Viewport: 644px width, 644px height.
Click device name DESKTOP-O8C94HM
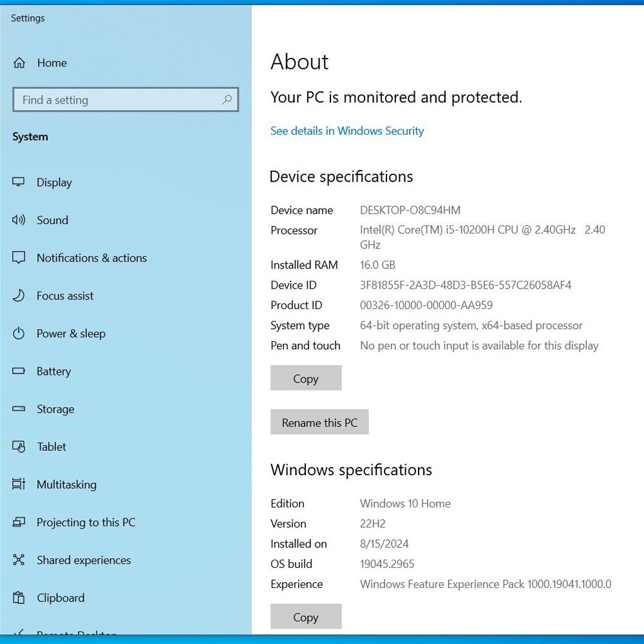pos(410,210)
